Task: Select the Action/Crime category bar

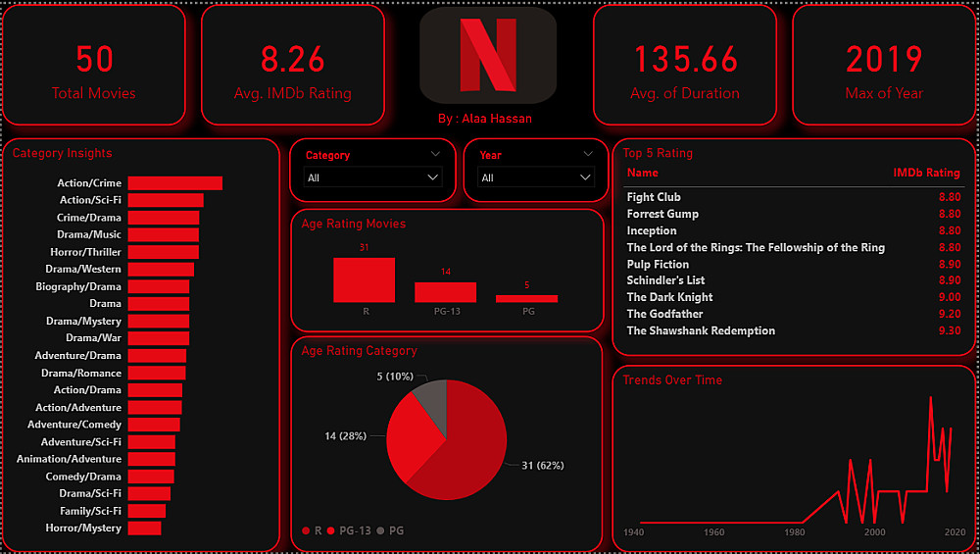Action: [x=175, y=183]
